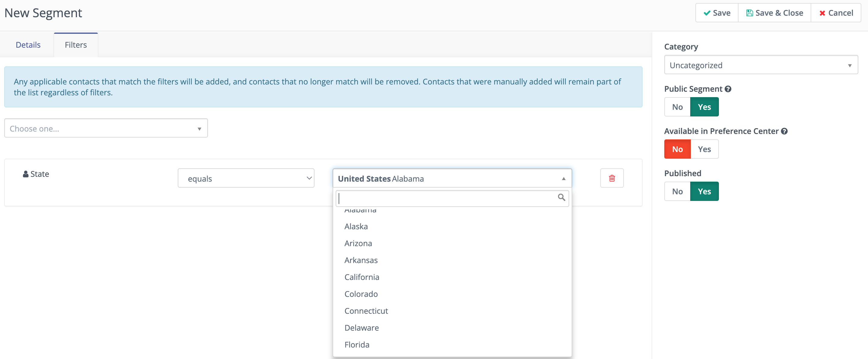Viewport: 868px width, 359px height.
Task: Select the Filters tab
Action: click(75, 44)
